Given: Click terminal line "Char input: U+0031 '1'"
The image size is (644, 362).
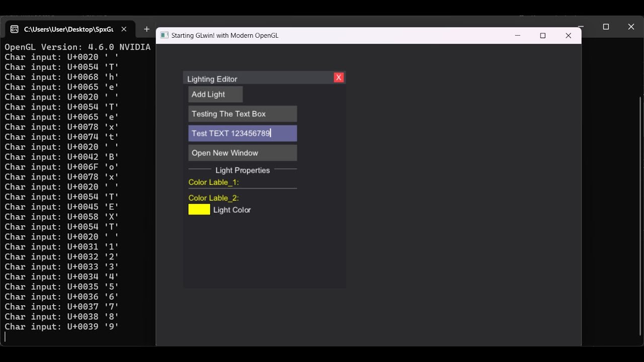Looking at the screenshot, I should [62, 247].
